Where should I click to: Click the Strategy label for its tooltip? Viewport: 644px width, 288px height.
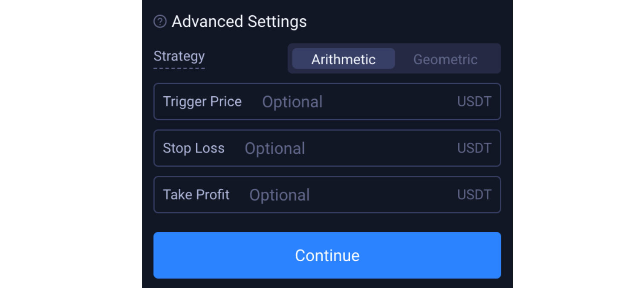[179, 56]
